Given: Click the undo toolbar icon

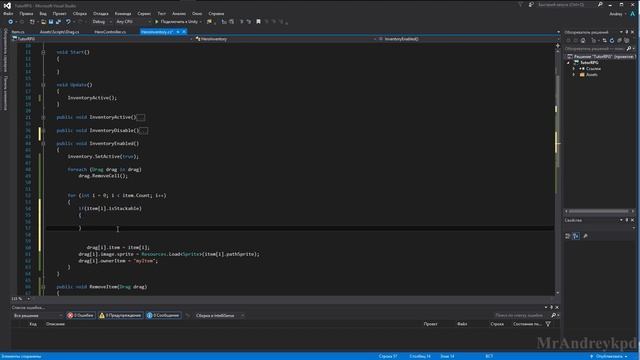Looking at the screenshot, I should (x=68, y=22).
